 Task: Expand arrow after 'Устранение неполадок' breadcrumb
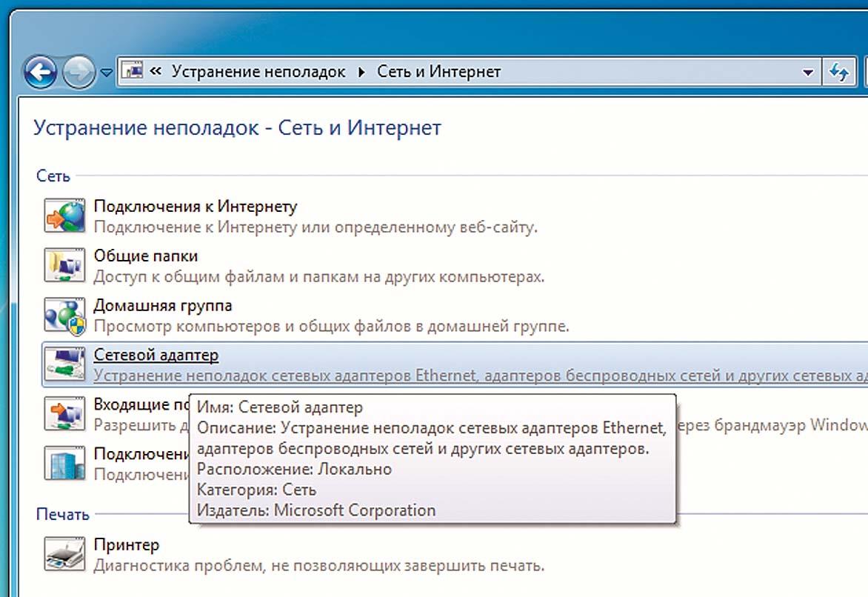click(x=362, y=72)
